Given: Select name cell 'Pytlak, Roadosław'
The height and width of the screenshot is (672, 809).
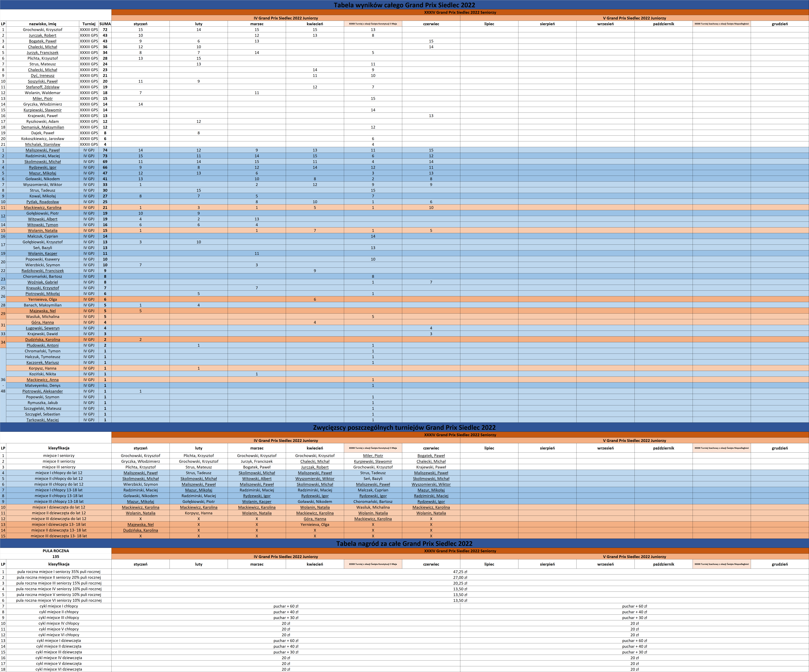Looking at the screenshot, I should click(42, 202).
